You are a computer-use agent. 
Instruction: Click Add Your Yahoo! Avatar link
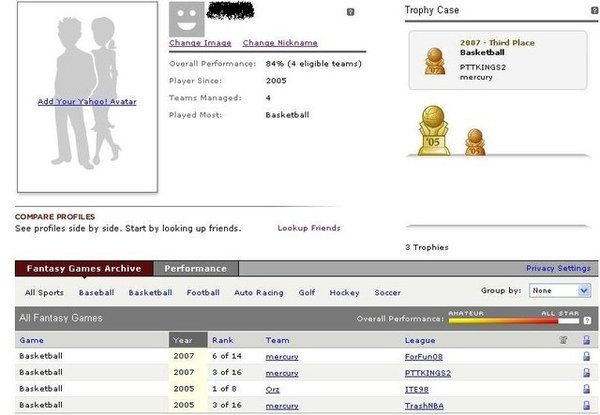(x=87, y=102)
